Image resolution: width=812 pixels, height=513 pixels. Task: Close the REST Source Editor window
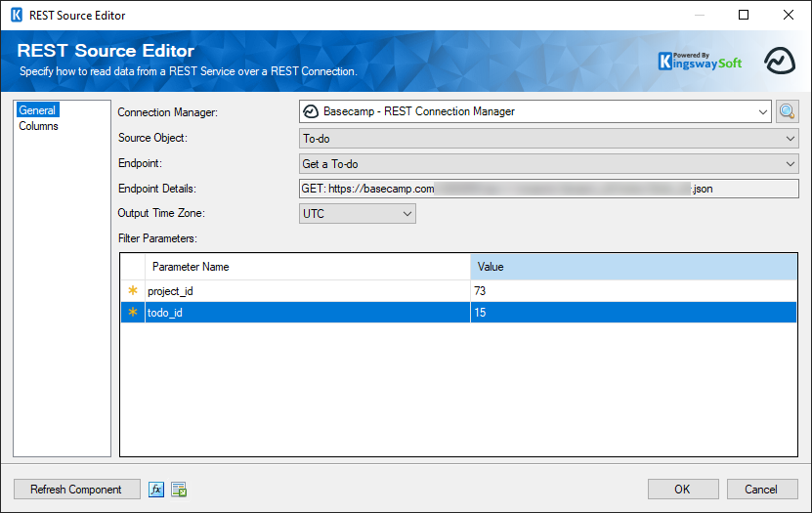(x=789, y=15)
